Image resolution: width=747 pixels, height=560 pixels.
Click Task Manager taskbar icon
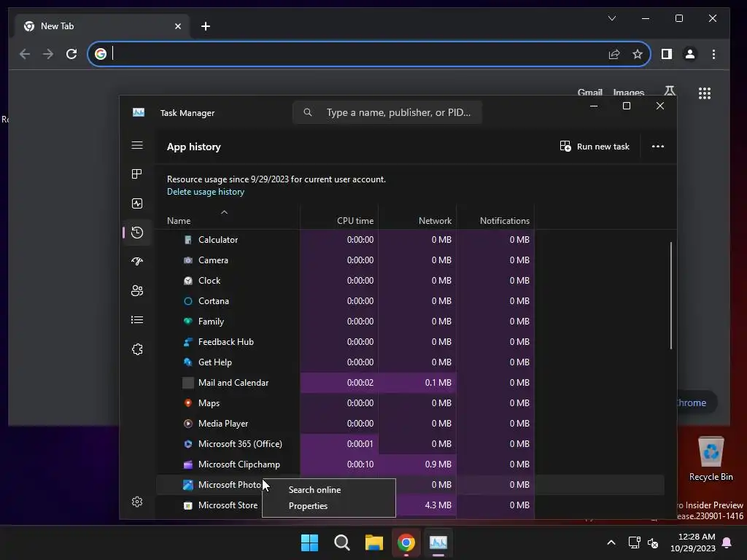438,542
